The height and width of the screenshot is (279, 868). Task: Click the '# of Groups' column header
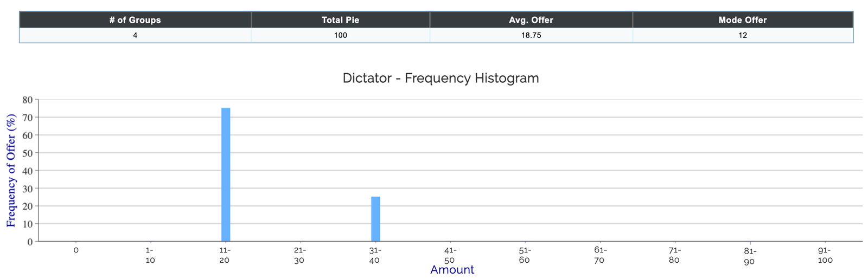pyautogui.click(x=135, y=20)
